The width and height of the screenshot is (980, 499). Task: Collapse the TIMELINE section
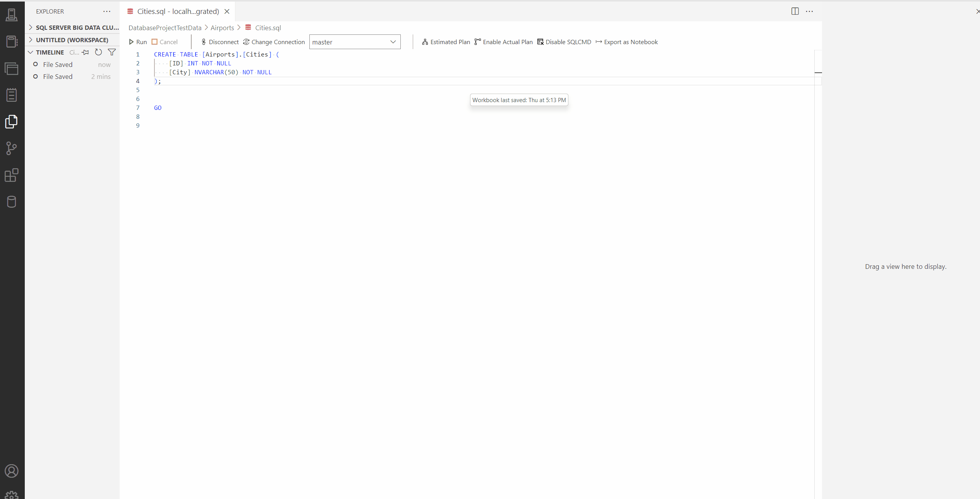click(31, 51)
